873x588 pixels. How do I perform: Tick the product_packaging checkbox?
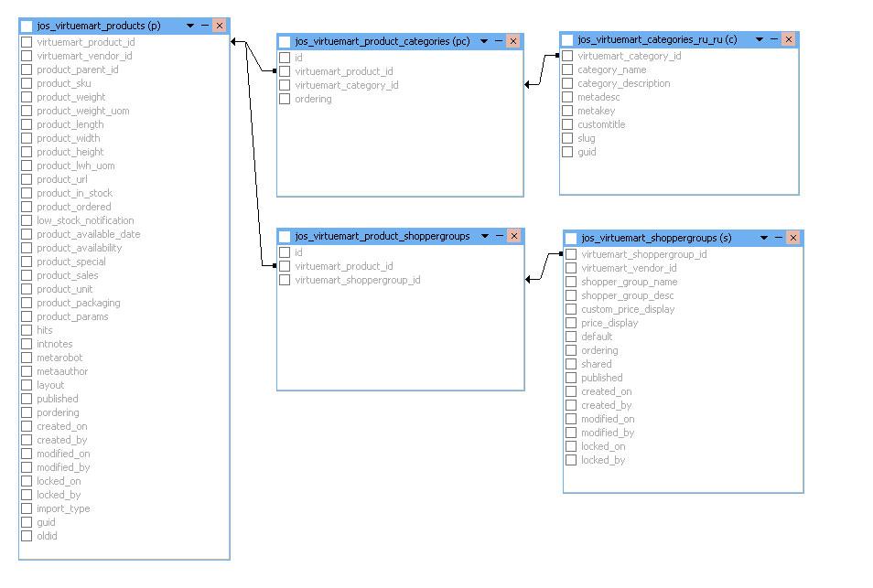tap(27, 303)
